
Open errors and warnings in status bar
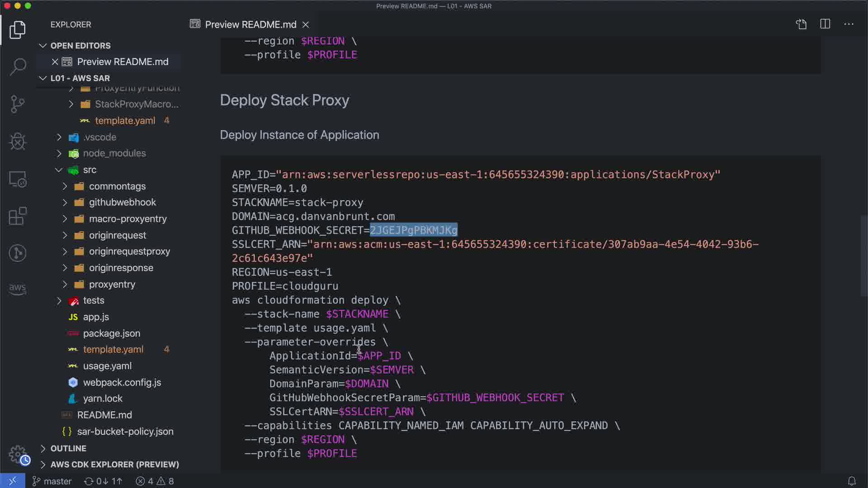coord(155,481)
